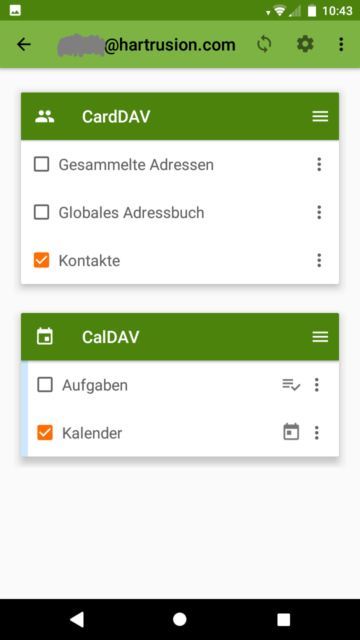Screen dimensions: 360x640
Task: Enable the Gesammelte Adressen checkbox
Action: (41, 164)
